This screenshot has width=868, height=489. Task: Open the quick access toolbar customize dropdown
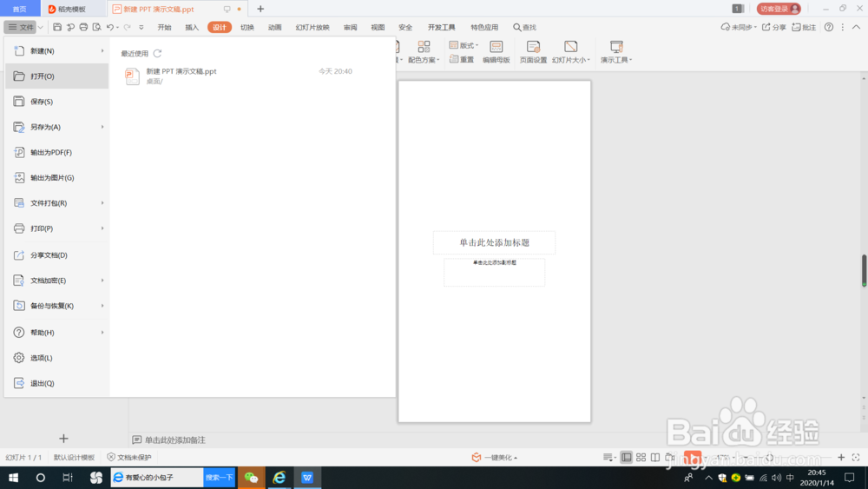click(141, 27)
